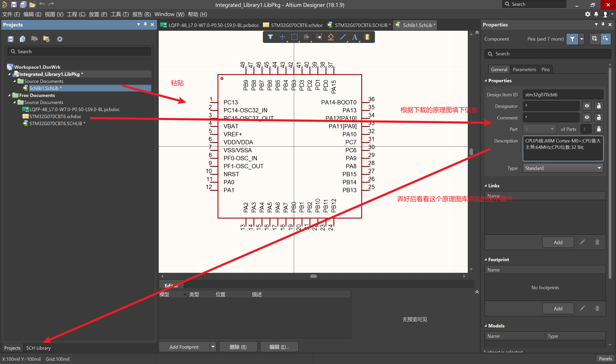Open the Properties filter dropdown arrow
The image size is (616, 364).
[582, 39]
